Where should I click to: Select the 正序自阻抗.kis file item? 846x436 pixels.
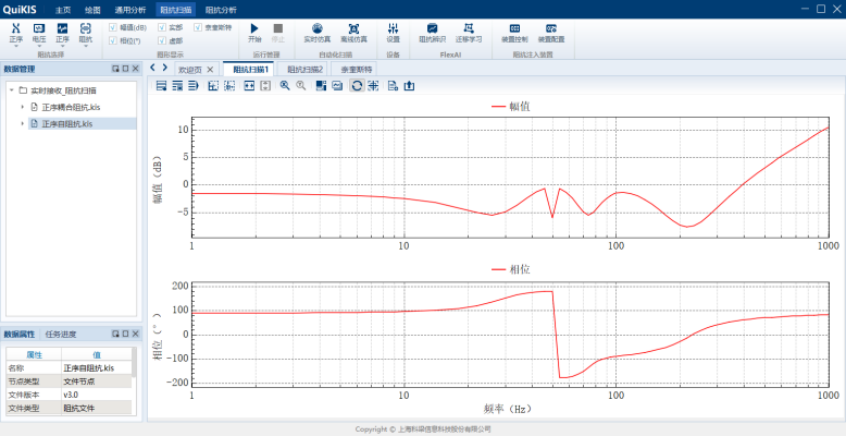[67, 124]
